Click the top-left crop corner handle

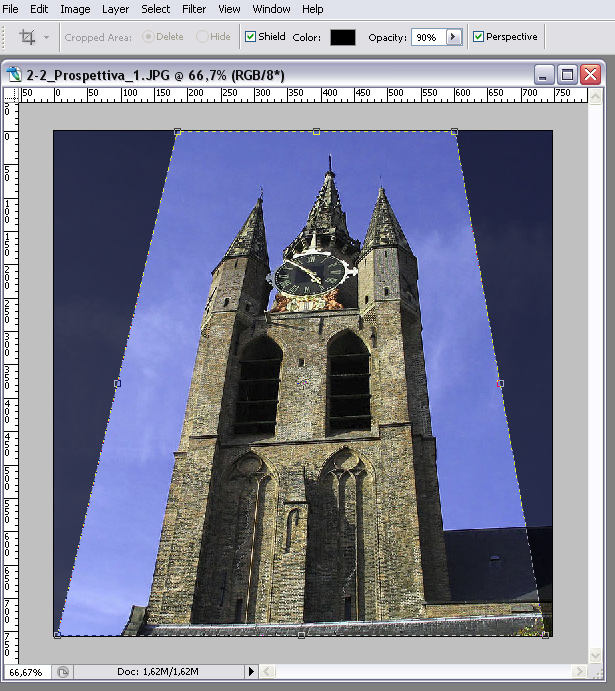[x=177, y=132]
